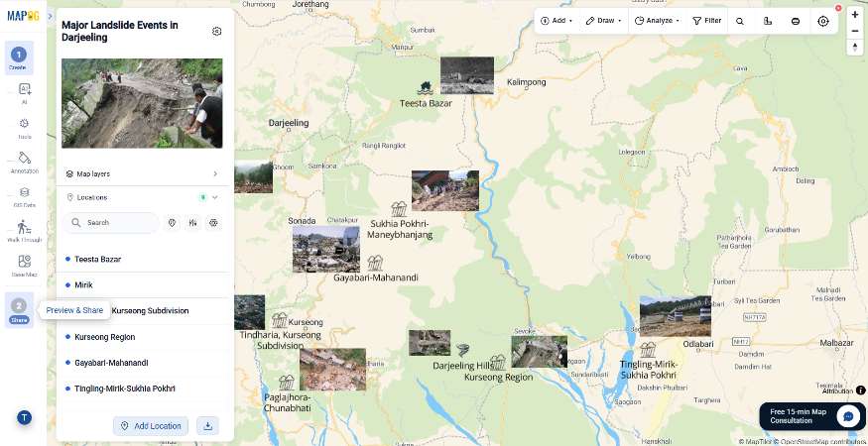Expand the Map layers section

point(142,173)
